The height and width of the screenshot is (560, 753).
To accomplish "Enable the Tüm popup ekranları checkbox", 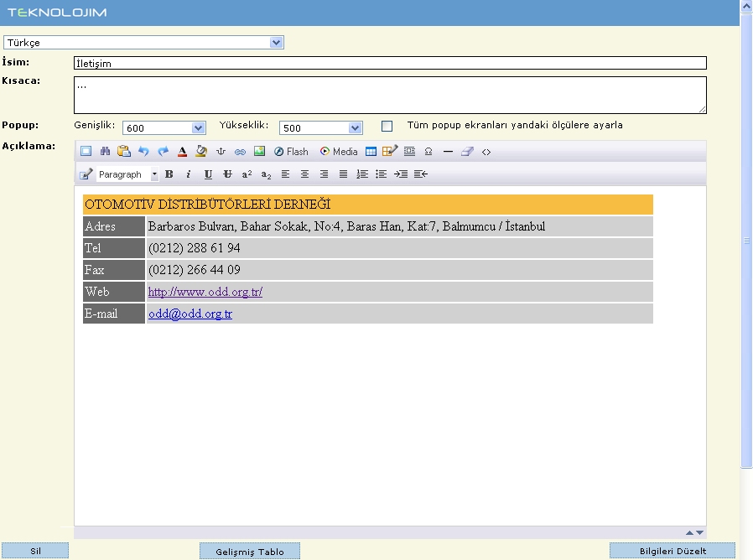I will click(x=387, y=126).
